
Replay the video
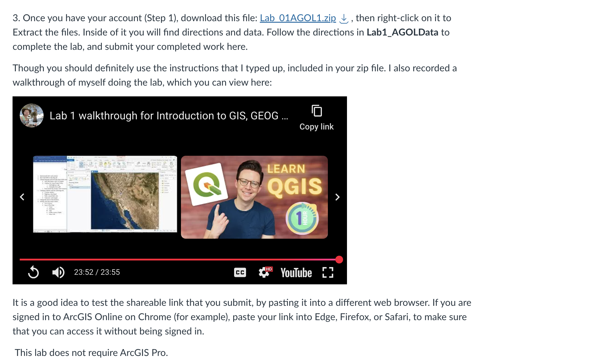coord(33,272)
